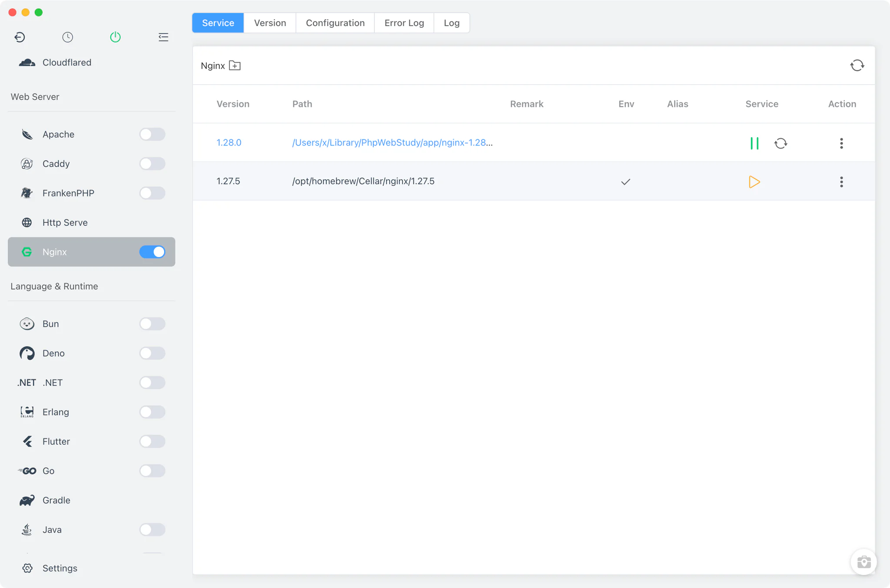Click the Language & Runtime section heading
The height and width of the screenshot is (588, 890).
[x=54, y=286]
